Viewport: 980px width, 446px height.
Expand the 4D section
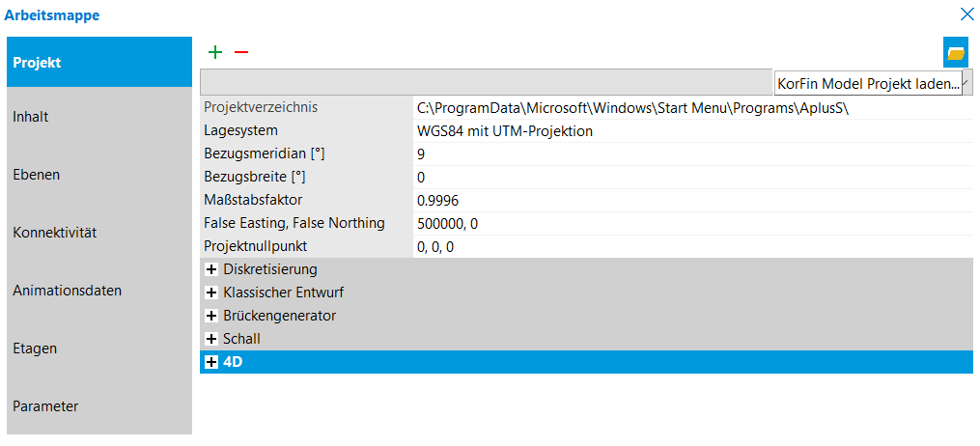pos(211,362)
